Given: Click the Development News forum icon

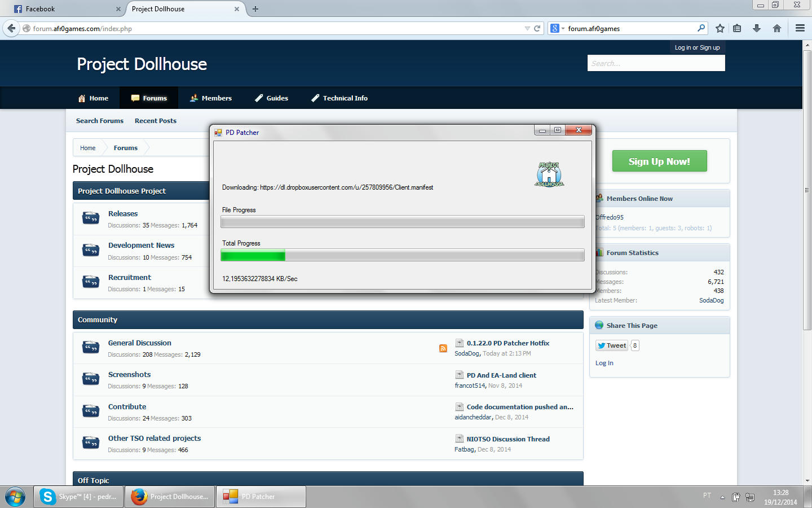Looking at the screenshot, I should (x=91, y=250).
